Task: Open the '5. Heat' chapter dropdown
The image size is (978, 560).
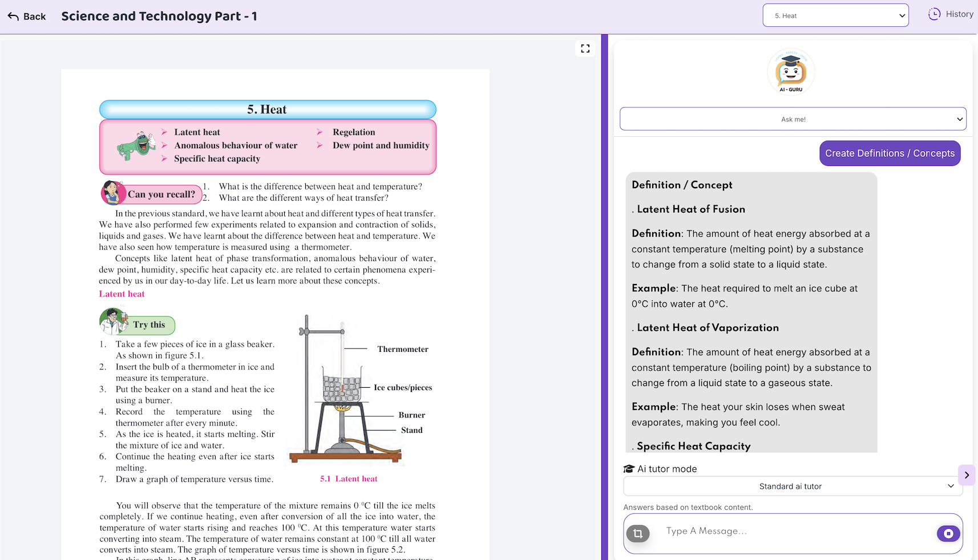Action: pyautogui.click(x=836, y=15)
